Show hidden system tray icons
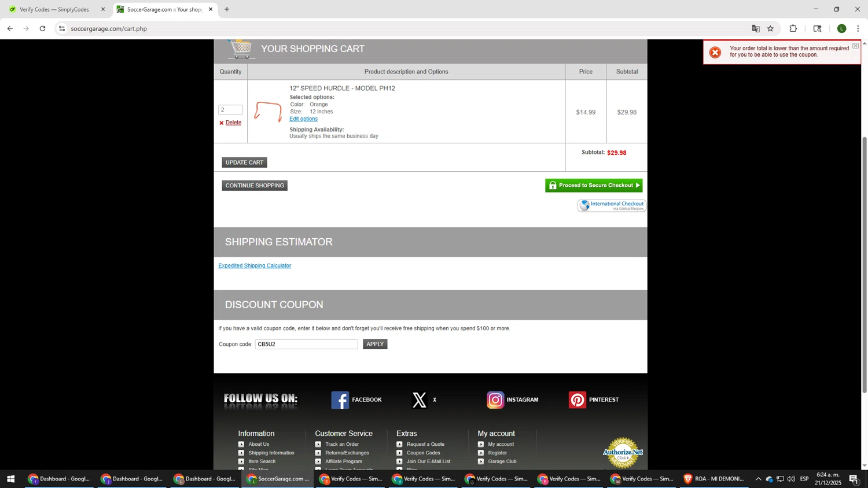Screen dimensions: 868x488 (x=758, y=479)
